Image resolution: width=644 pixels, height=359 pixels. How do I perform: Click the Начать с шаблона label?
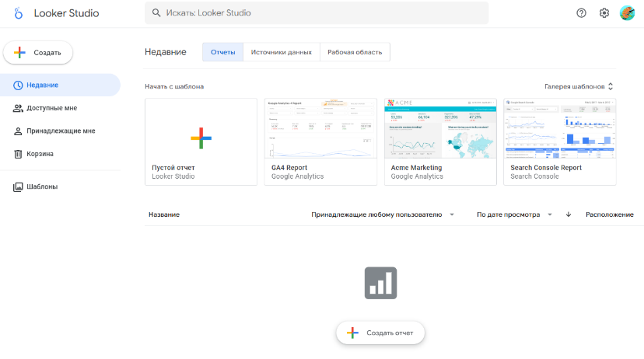pyautogui.click(x=174, y=86)
